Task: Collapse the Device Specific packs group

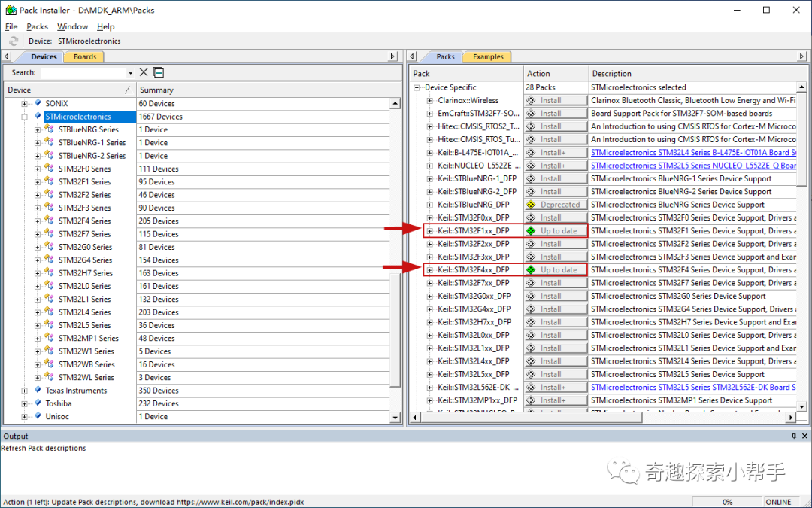Action: tap(417, 87)
